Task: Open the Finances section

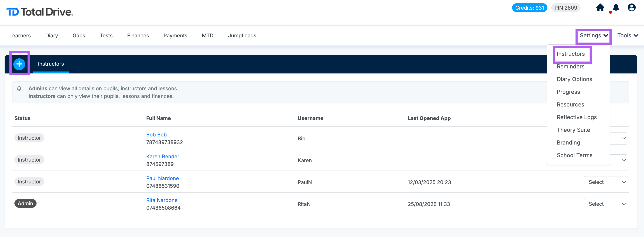Action: pos(138,35)
